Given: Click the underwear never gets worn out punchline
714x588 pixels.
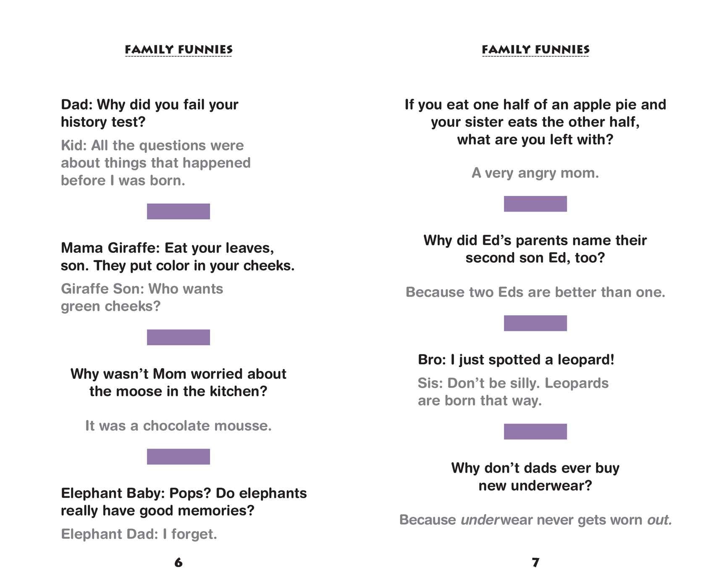Looking at the screenshot, I should point(535,520).
